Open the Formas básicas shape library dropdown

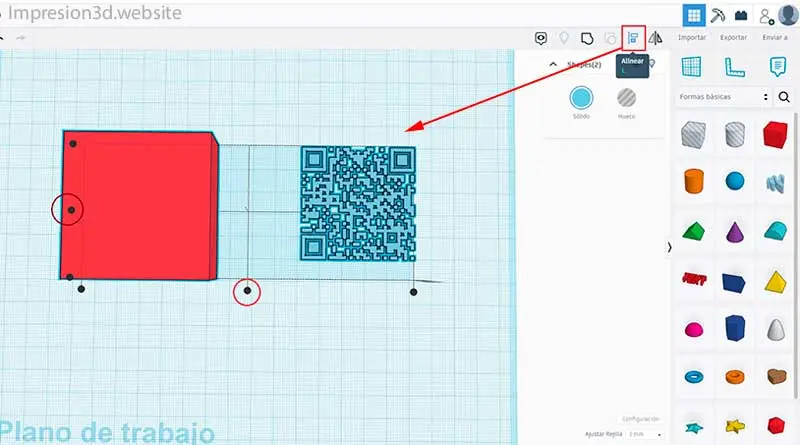click(723, 96)
